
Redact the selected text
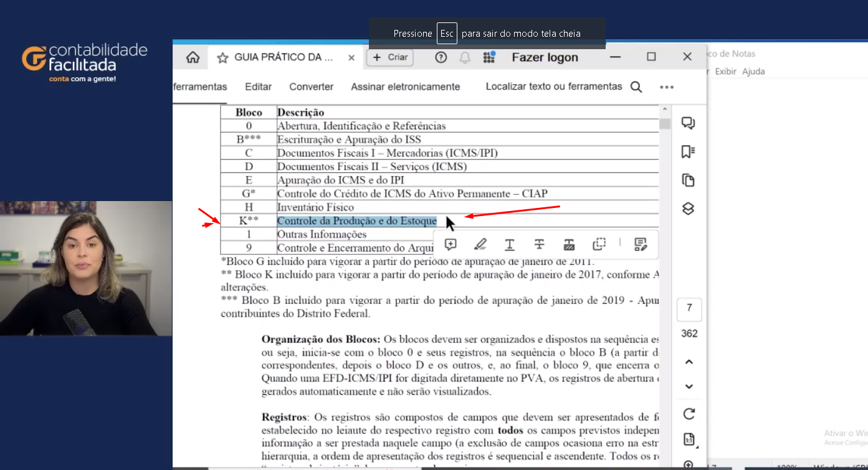pyautogui.click(x=569, y=245)
